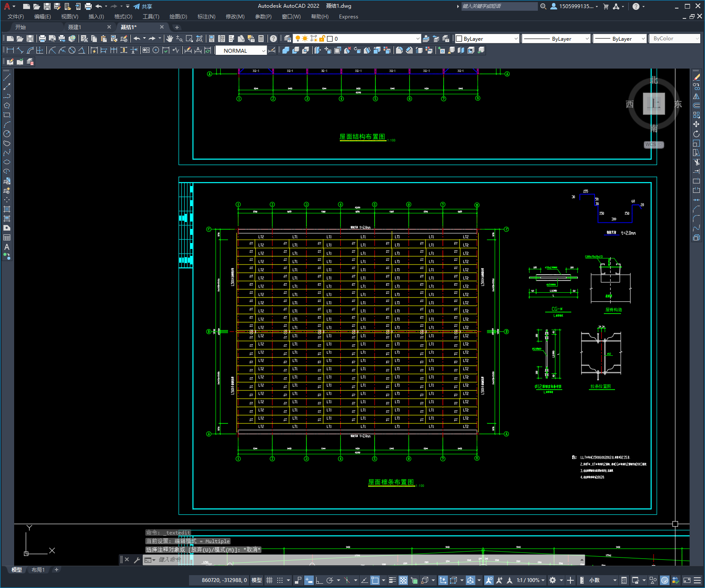Click the Plot print icon
Screen dimensions: 705x588
(42, 39)
